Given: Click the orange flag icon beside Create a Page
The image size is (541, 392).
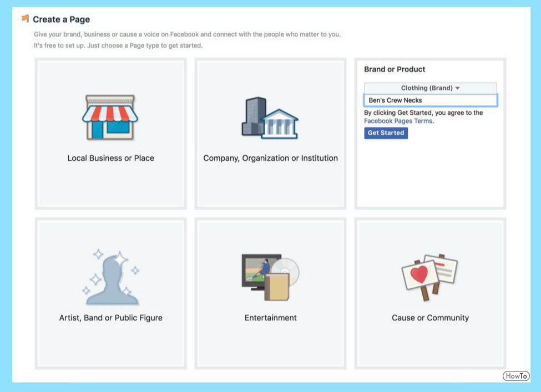Looking at the screenshot, I should click(25, 18).
